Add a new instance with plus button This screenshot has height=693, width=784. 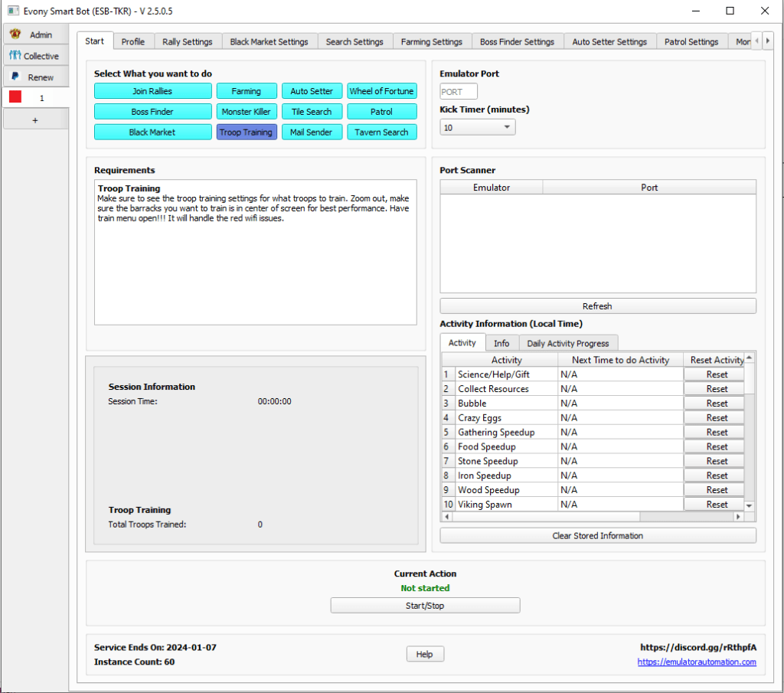35,120
